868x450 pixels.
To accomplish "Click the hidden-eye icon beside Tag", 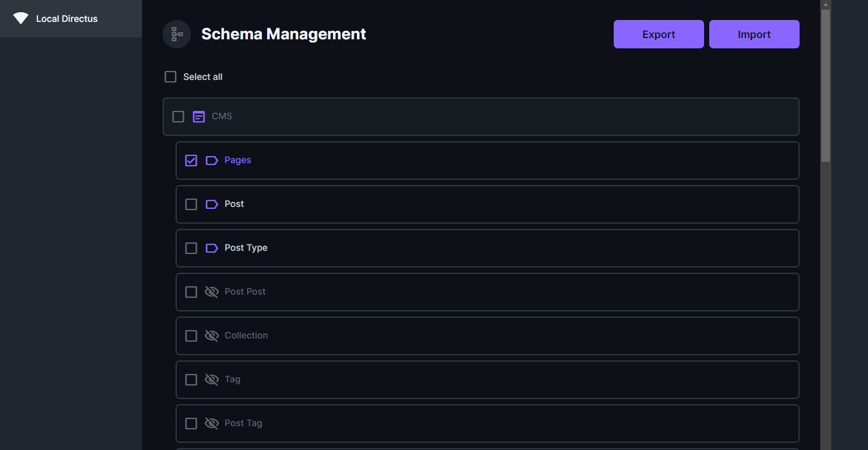I will point(212,380).
